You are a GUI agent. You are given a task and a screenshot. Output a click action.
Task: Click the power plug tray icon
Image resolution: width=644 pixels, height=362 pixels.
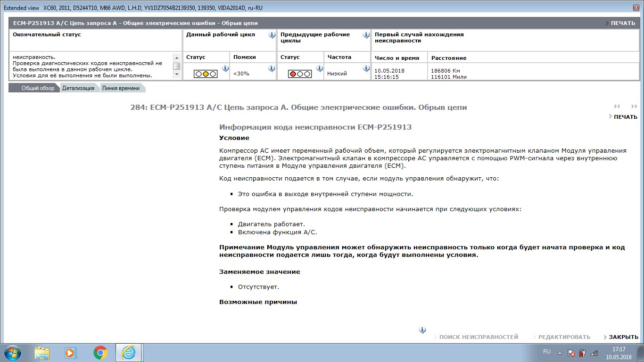coord(582,353)
